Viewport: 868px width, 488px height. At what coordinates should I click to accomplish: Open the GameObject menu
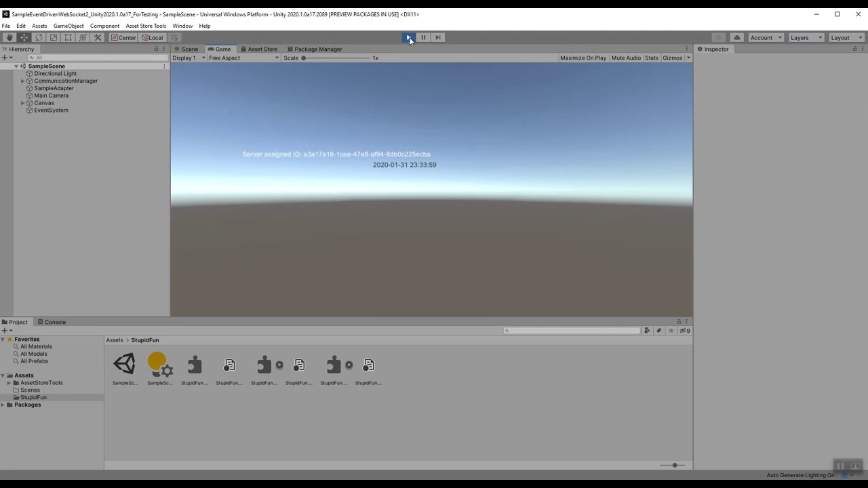pos(68,26)
